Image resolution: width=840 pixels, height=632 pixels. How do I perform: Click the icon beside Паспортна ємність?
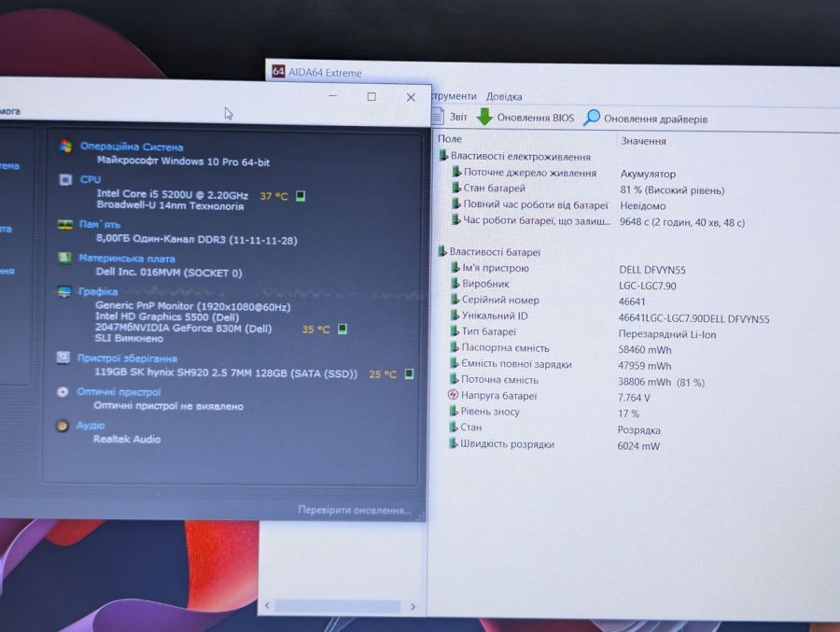[455, 347]
